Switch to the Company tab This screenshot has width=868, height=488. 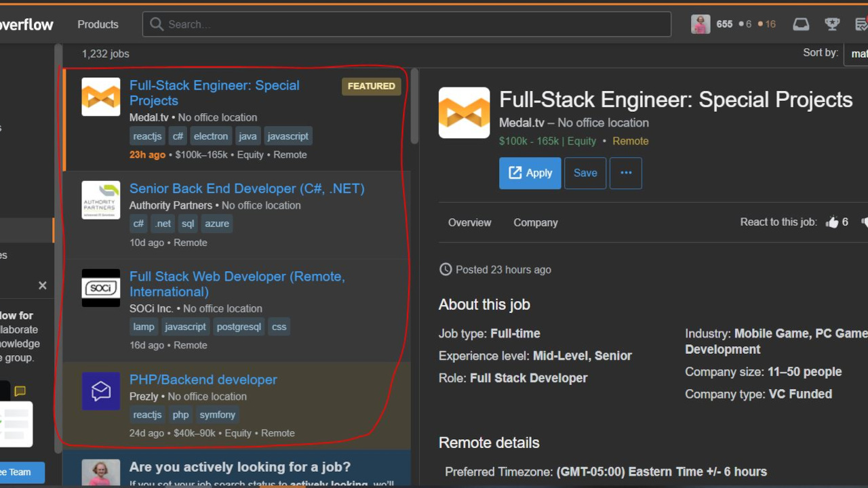tap(536, 222)
